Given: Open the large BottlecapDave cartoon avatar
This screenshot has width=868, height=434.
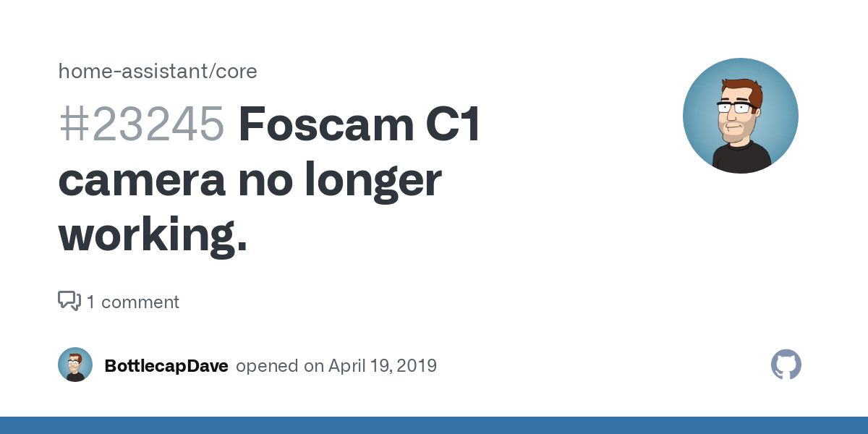Looking at the screenshot, I should click(741, 116).
